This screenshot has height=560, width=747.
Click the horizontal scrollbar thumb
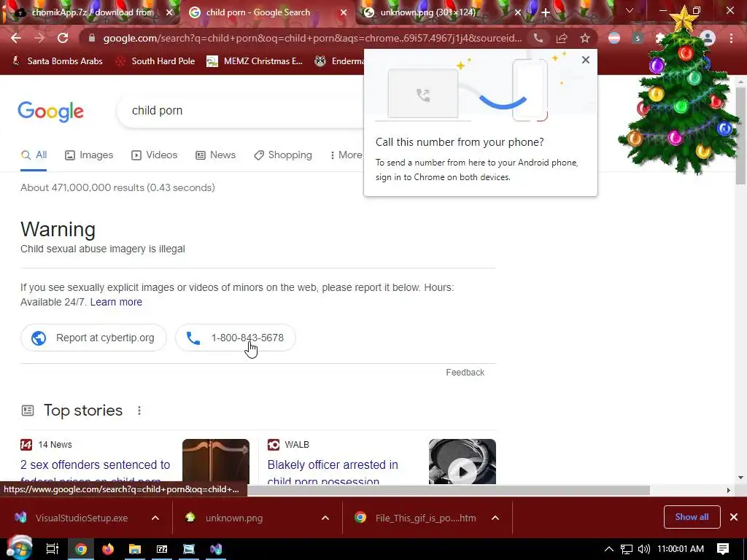click(x=449, y=490)
